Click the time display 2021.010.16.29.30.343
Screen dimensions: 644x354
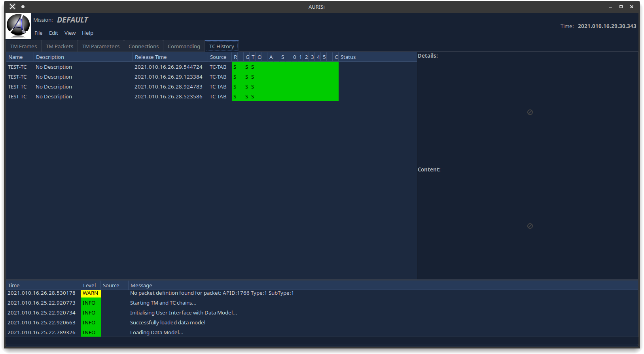[607, 26]
